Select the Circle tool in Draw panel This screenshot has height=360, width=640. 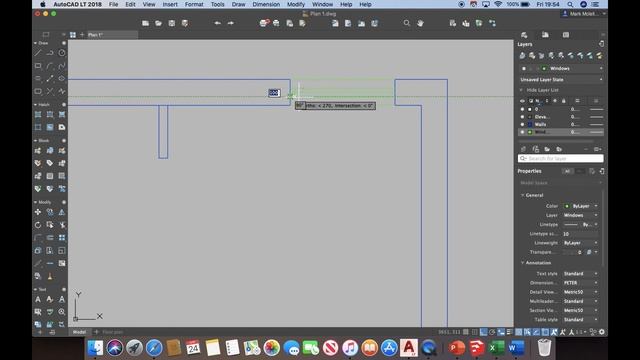tap(62, 53)
